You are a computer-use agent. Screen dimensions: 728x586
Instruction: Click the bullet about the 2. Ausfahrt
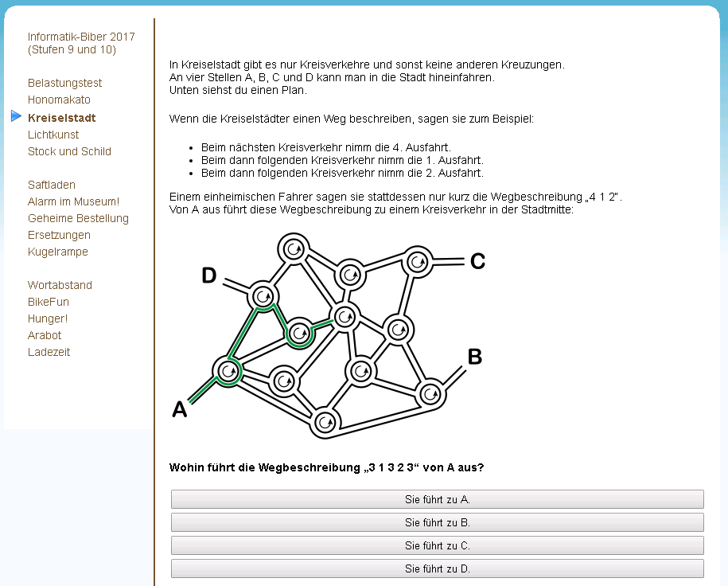342,173
